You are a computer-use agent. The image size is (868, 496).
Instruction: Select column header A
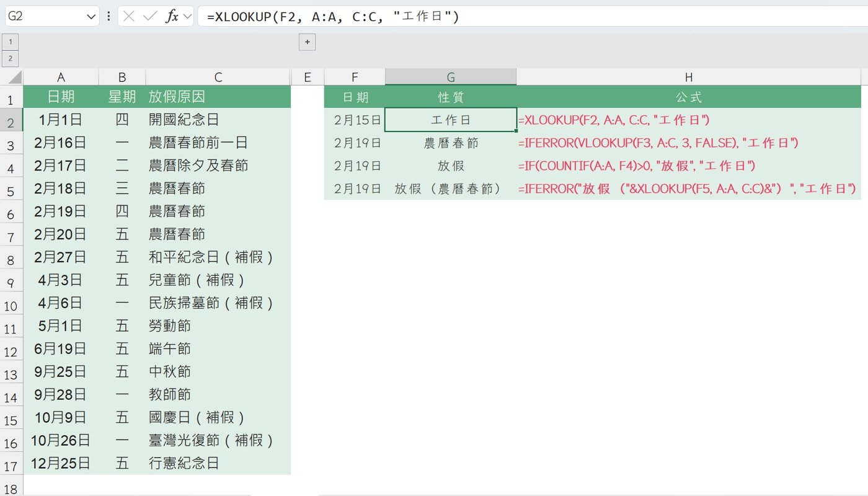coord(61,76)
